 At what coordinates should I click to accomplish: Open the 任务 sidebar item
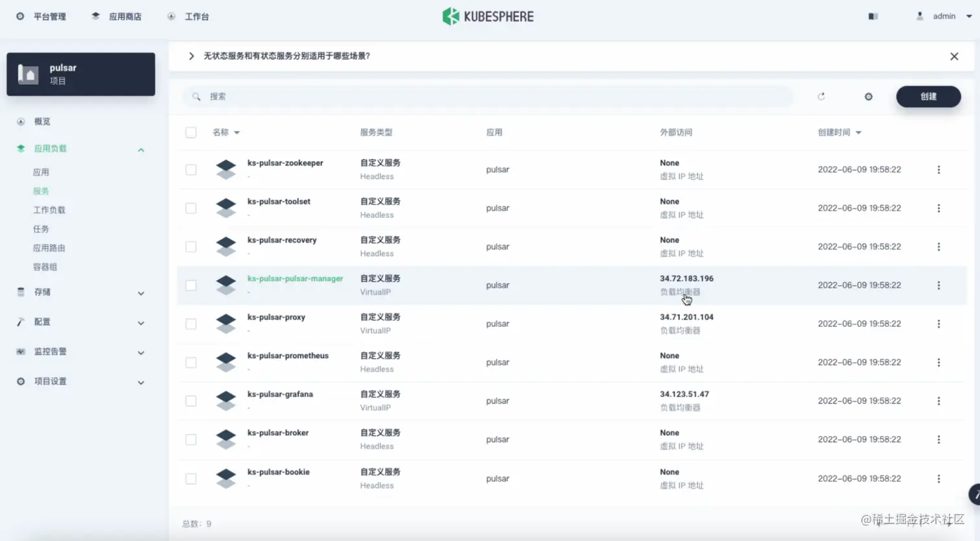tap(41, 229)
